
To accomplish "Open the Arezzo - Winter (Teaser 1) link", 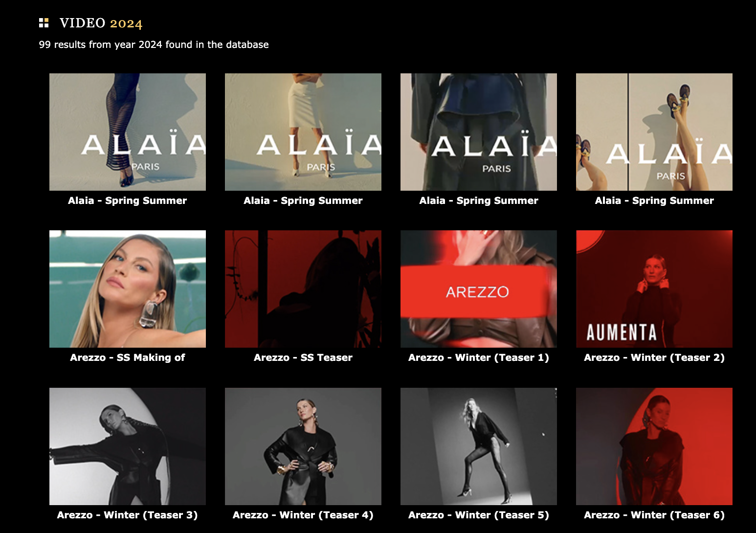I will (x=479, y=357).
